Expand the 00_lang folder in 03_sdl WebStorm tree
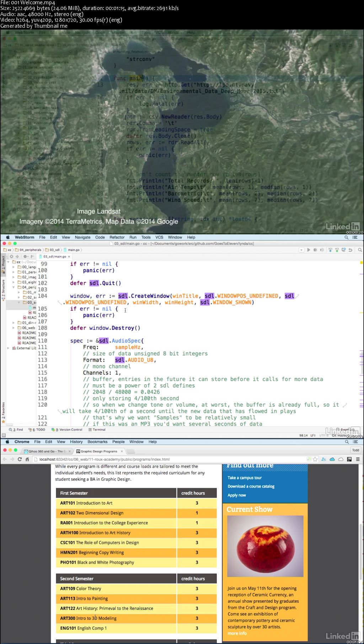The image size is (364, 644). pos(14,267)
